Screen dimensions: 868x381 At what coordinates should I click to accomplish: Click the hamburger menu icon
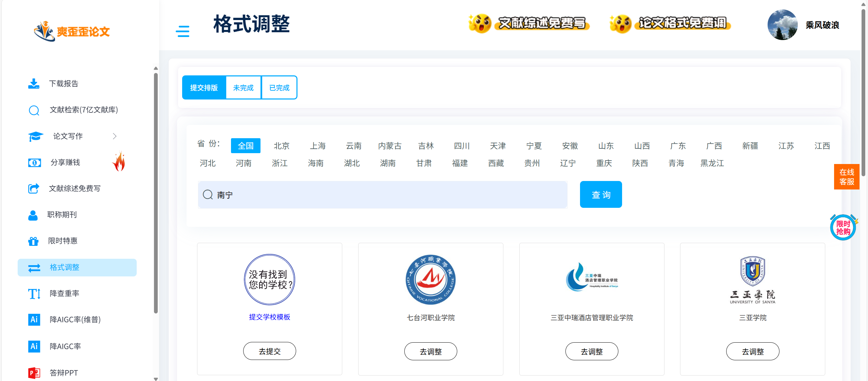[182, 31]
